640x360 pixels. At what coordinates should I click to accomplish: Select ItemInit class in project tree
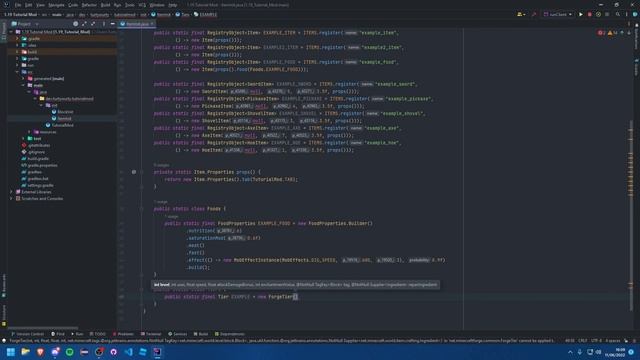click(61, 118)
